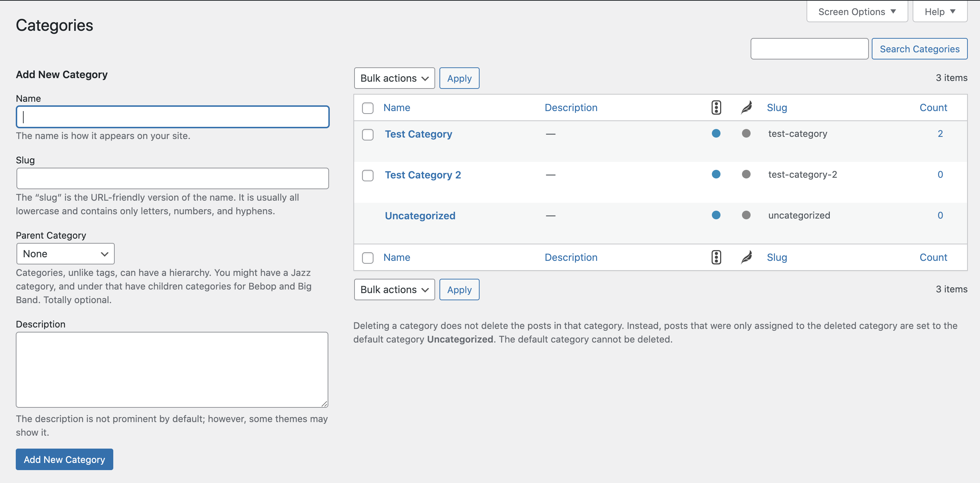Click into the Slug input field
The image size is (980, 483).
[172, 178]
